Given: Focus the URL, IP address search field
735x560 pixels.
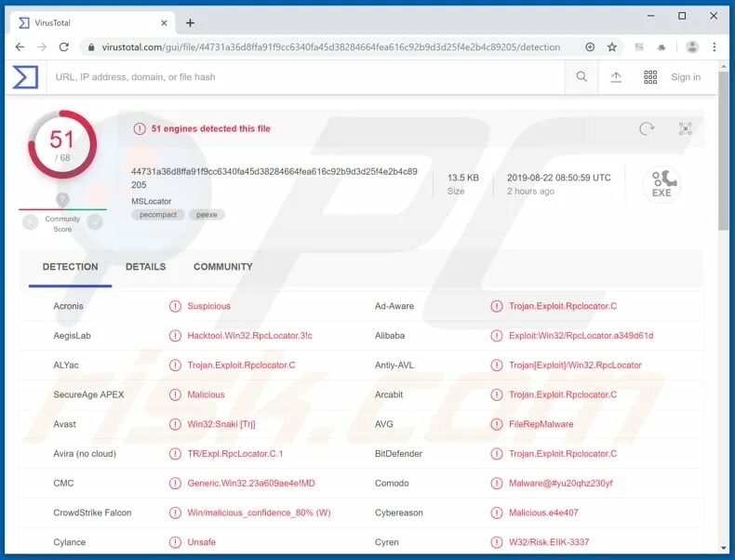Looking at the screenshot, I should point(304,77).
